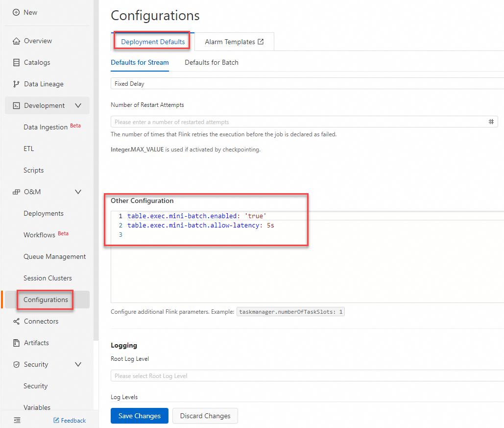Viewport: 504px width, 428px height.
Task: Click the Data Lineage branch icon
Action: tap(16, 84)
